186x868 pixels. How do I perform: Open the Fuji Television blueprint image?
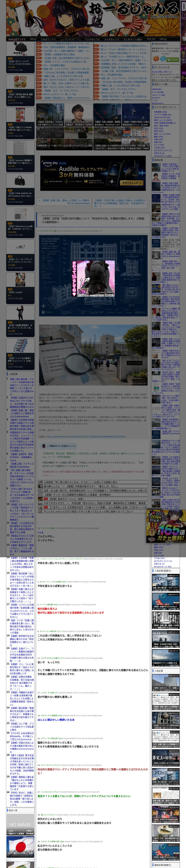click(x=93, y=276)
